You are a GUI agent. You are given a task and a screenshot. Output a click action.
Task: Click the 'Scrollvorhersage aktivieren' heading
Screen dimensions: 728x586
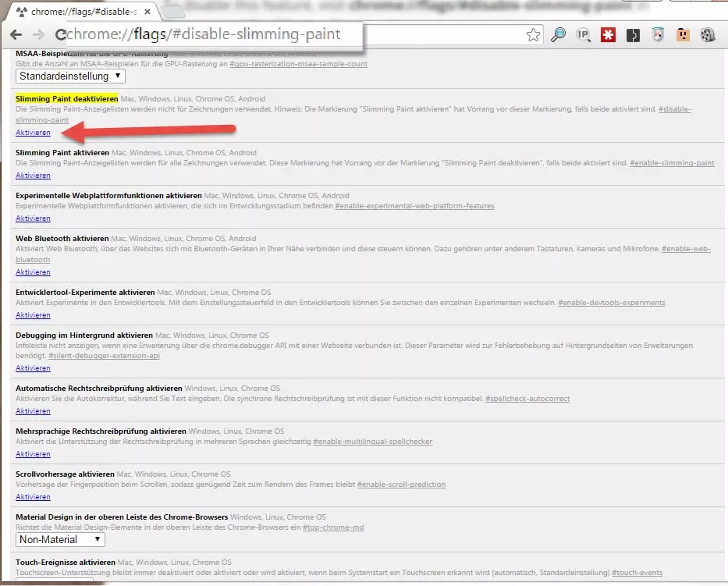pyautogui.click(x=65, y=474)
